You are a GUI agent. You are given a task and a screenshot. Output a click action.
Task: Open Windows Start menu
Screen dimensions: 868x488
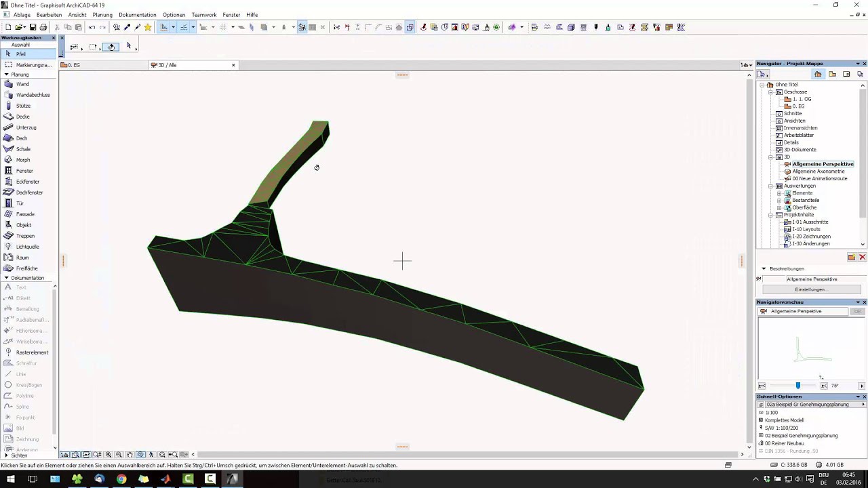click(x=11, y=479)
